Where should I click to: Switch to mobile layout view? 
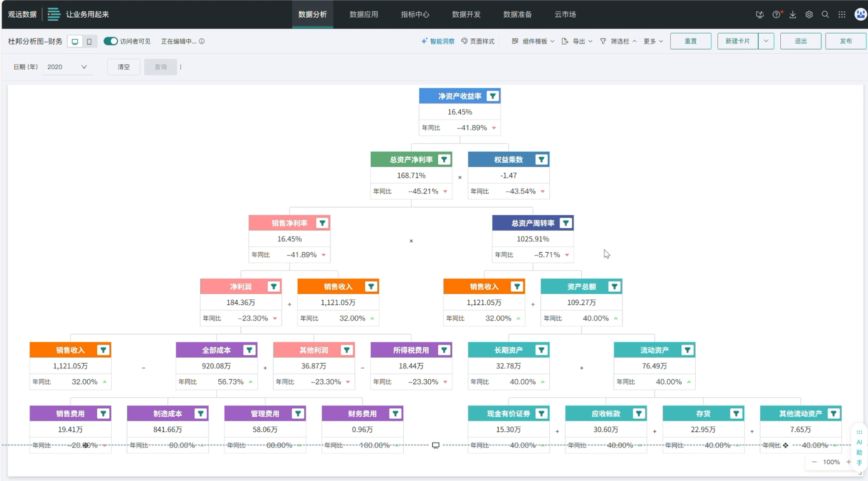90,42
